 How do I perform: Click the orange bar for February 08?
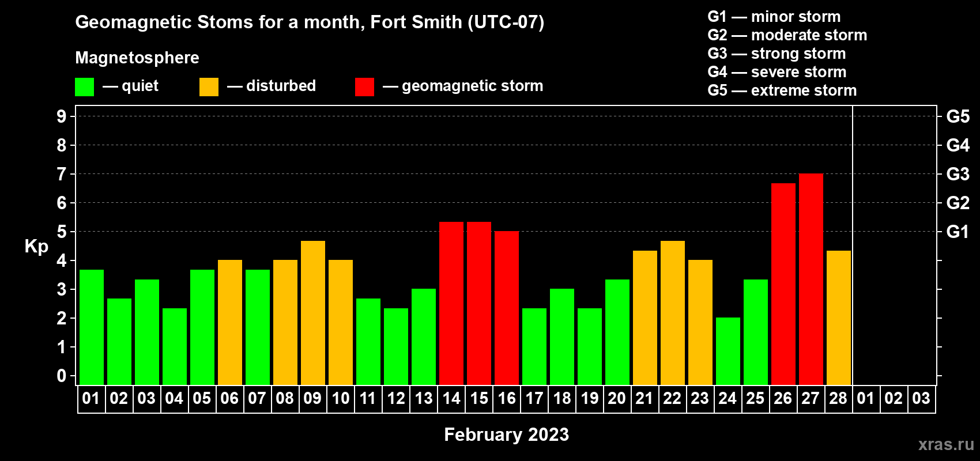pyautogui.click(x=285, y=323)
